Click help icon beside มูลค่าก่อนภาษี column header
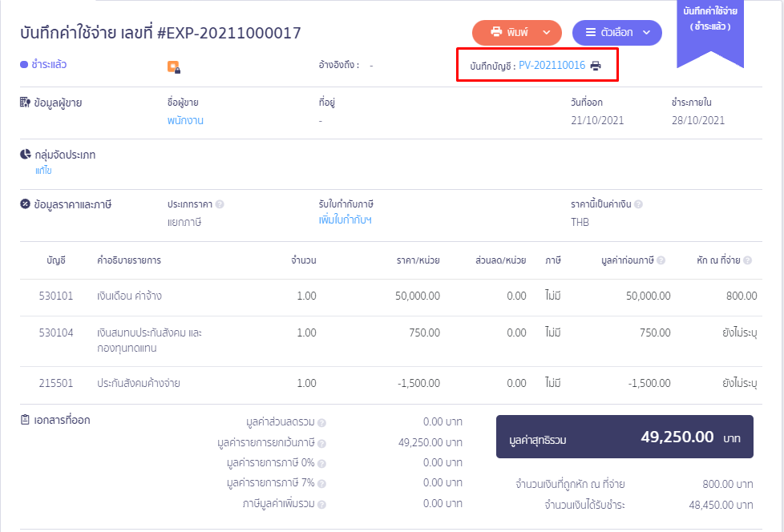Image resolution: width=784 pixels, height=532 pixels. click(x=661, y=260)
